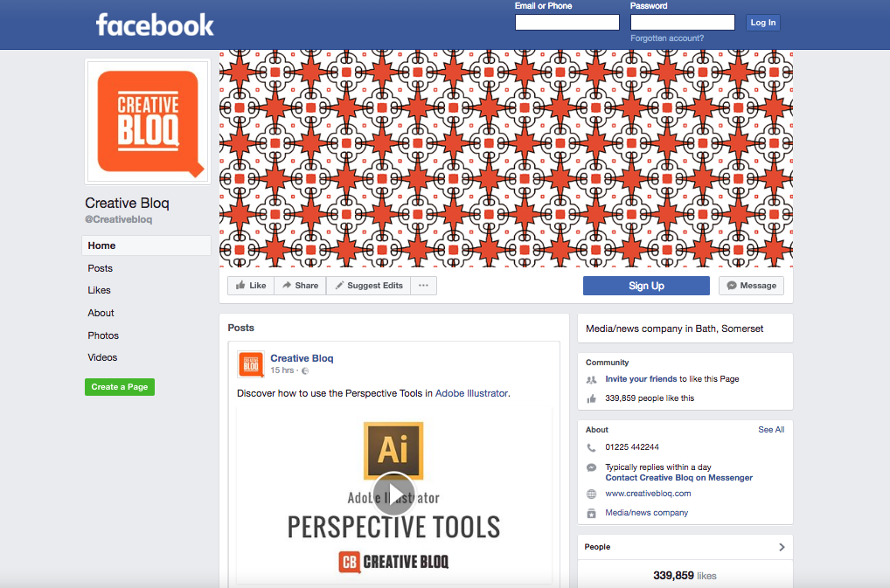Click the Password input field
Screen dimensions: 890x588
point(682,22)
